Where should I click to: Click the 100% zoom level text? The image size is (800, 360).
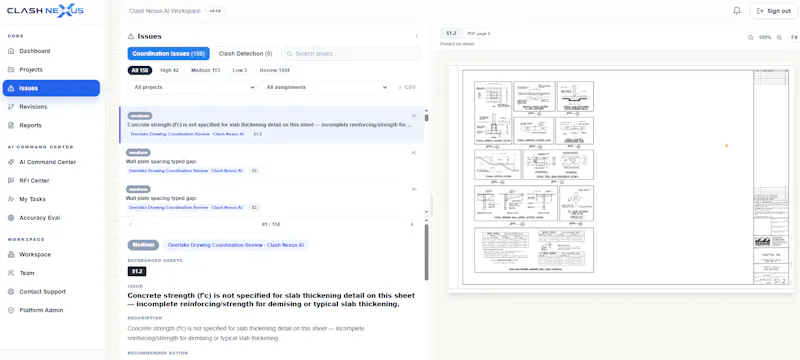point(765,37)
